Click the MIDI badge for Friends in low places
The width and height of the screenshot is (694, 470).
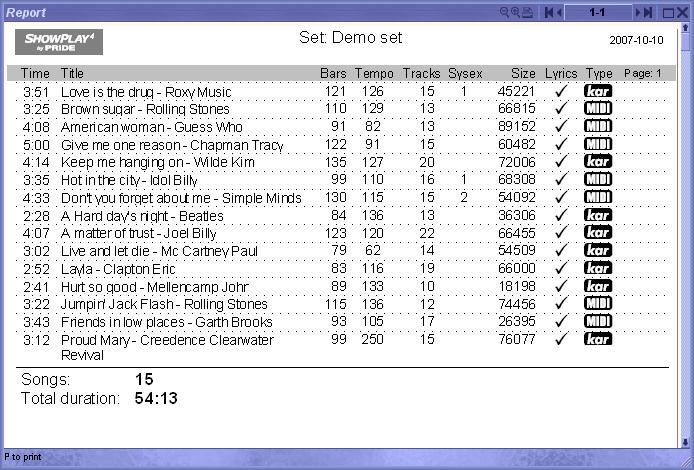598,321
